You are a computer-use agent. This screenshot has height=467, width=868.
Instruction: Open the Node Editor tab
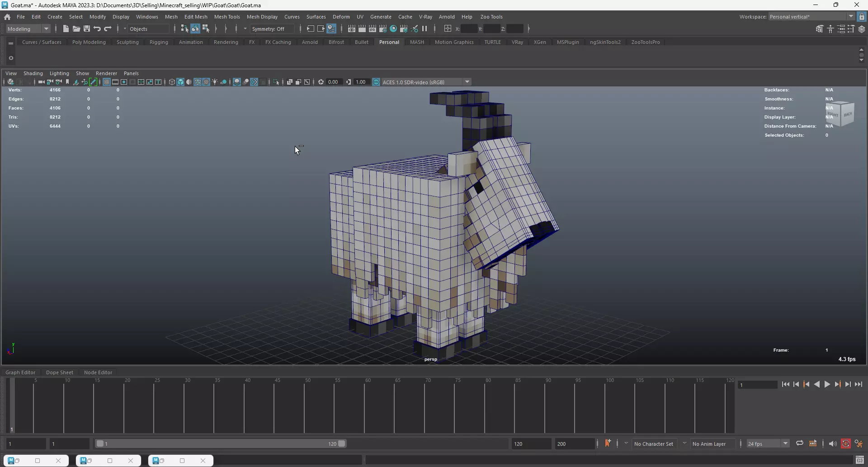(98, 372)
